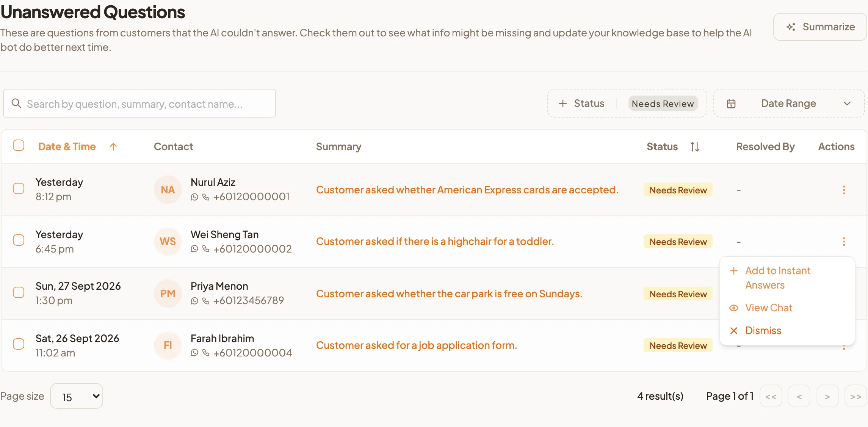Open the Page size dropdown
Viewport: 868px width, 427px height.
[x=77, y=396]
